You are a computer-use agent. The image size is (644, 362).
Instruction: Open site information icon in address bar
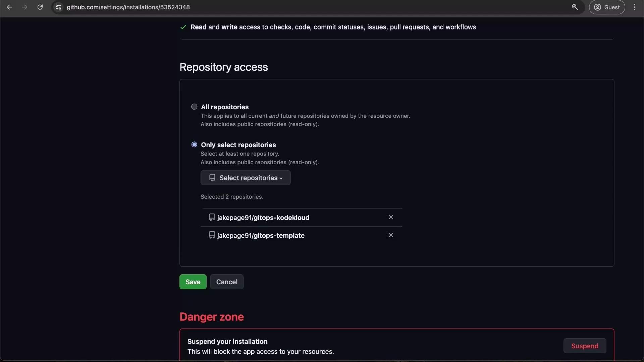pos(58,7)
